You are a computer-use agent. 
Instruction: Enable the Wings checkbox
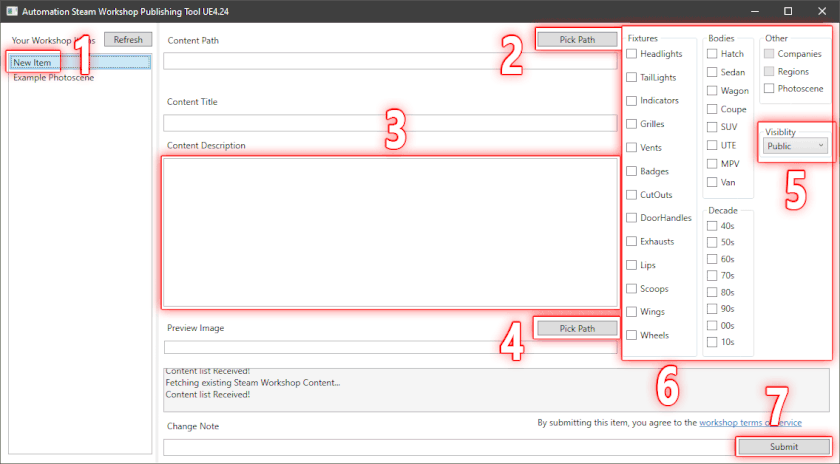click(632, 312)
